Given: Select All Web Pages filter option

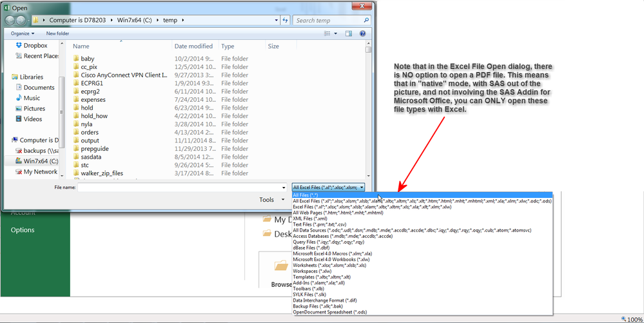Looking at the screenshot, I should (x=422, y=213).
